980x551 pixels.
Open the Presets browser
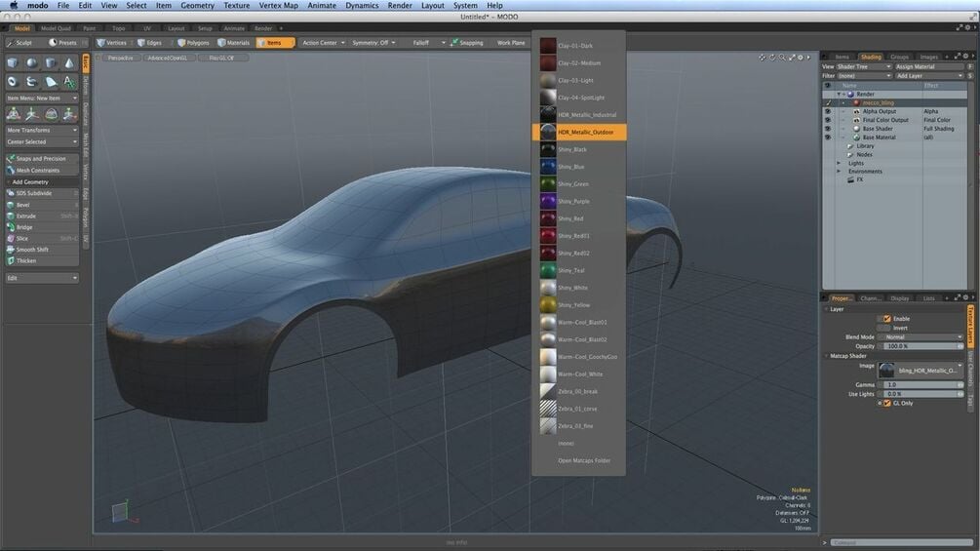62,43
